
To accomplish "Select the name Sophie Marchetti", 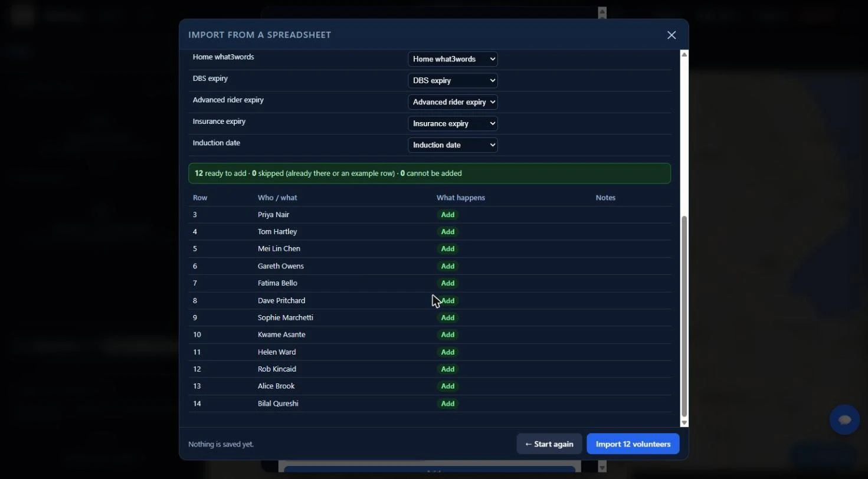I will coord(286,318).
